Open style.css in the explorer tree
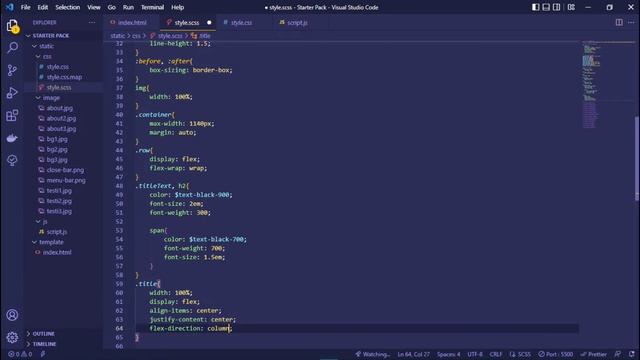Viewport: 640px width, 360px height. pos(58,67)
